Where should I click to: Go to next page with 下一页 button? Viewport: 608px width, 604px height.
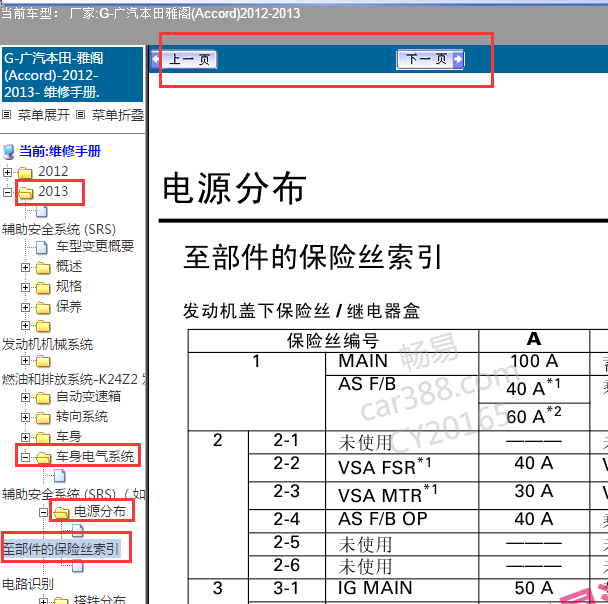pyautogui.click(x=430, y=59)
